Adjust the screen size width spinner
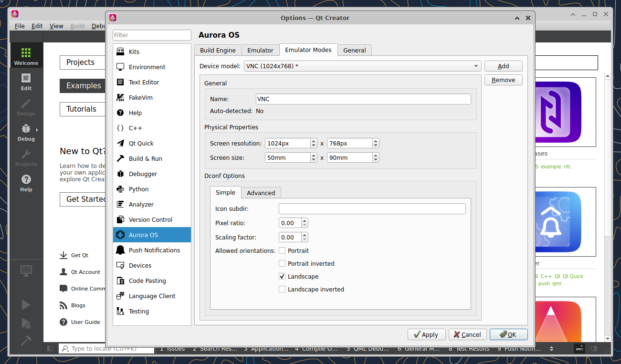621x364 pixels. 291,157
